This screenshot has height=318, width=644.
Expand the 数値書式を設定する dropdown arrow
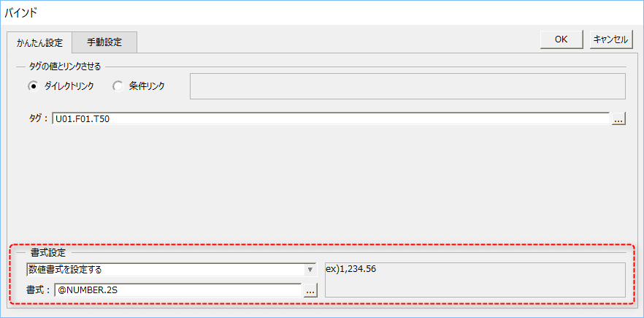point(310,270)
